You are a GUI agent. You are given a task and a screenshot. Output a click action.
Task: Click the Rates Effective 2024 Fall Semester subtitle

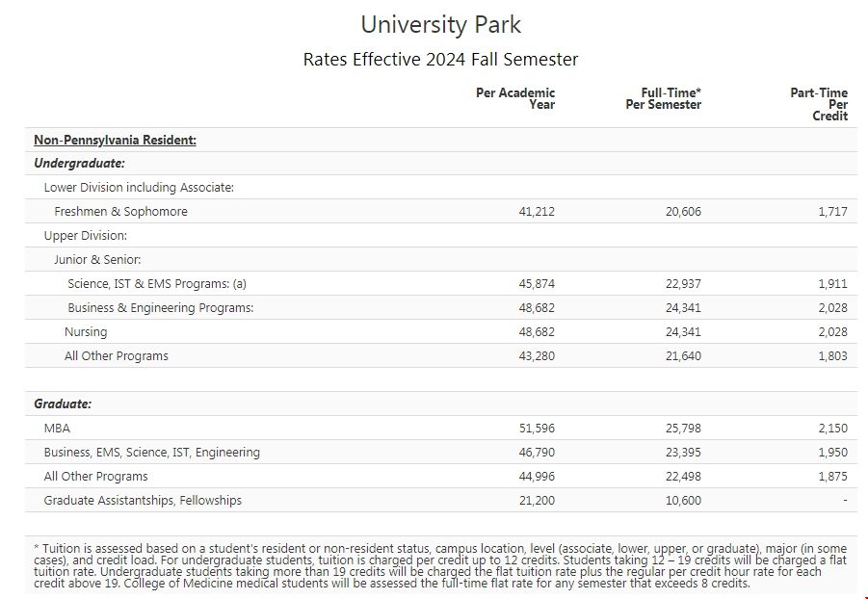tap(440, 60)
